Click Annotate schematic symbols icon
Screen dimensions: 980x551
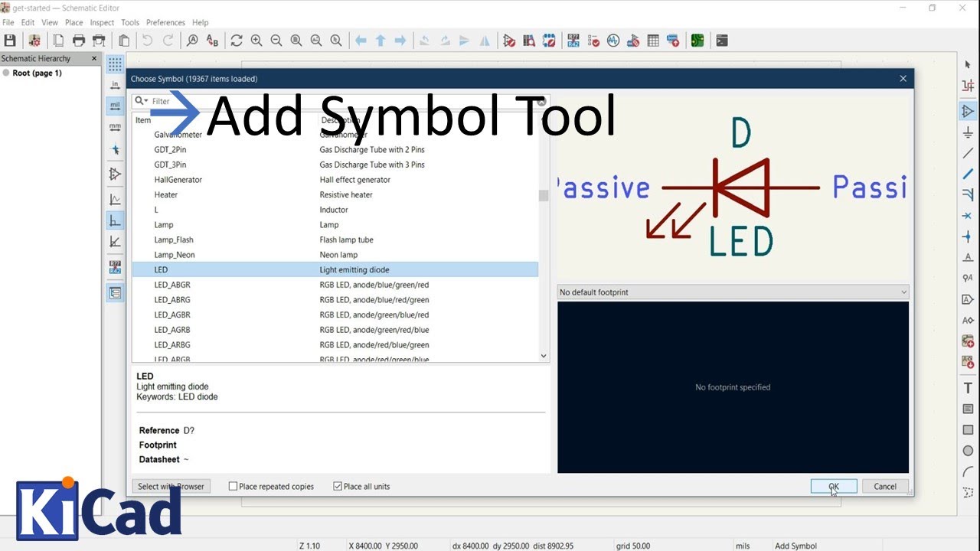[x=573, y=41]
